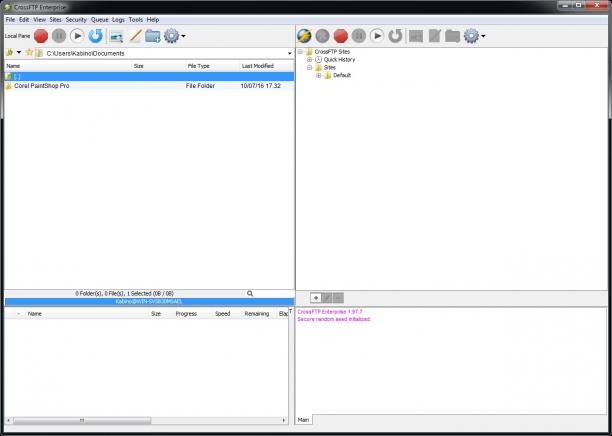The image size is (612, 436).
Task: Sort local files by Name column header
Action: [x=68, y=66]
